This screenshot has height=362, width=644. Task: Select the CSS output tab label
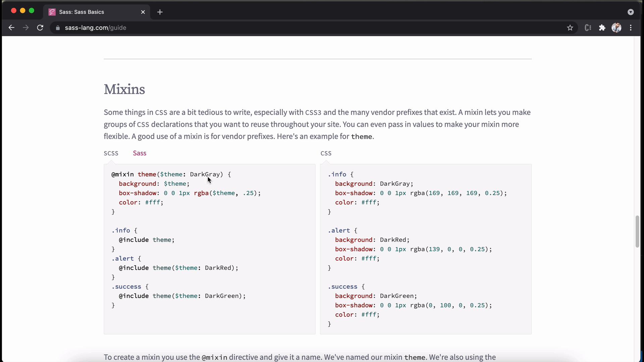[326, 153]
